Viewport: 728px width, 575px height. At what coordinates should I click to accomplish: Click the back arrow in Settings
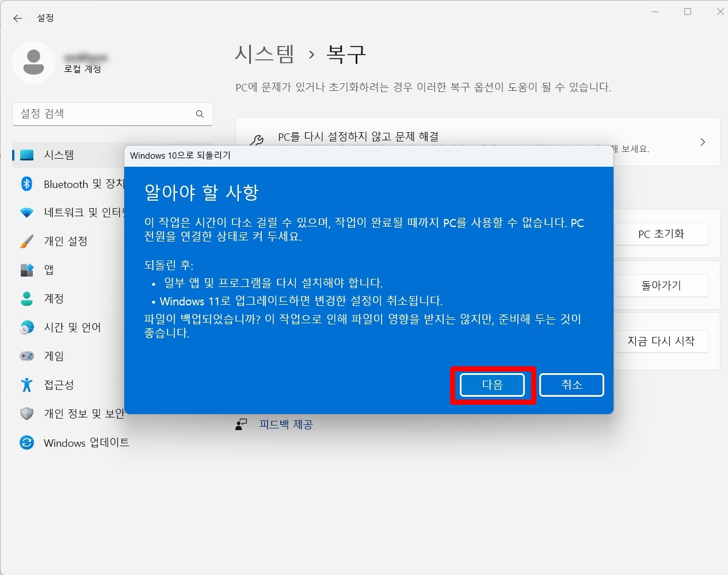(18, 18)
